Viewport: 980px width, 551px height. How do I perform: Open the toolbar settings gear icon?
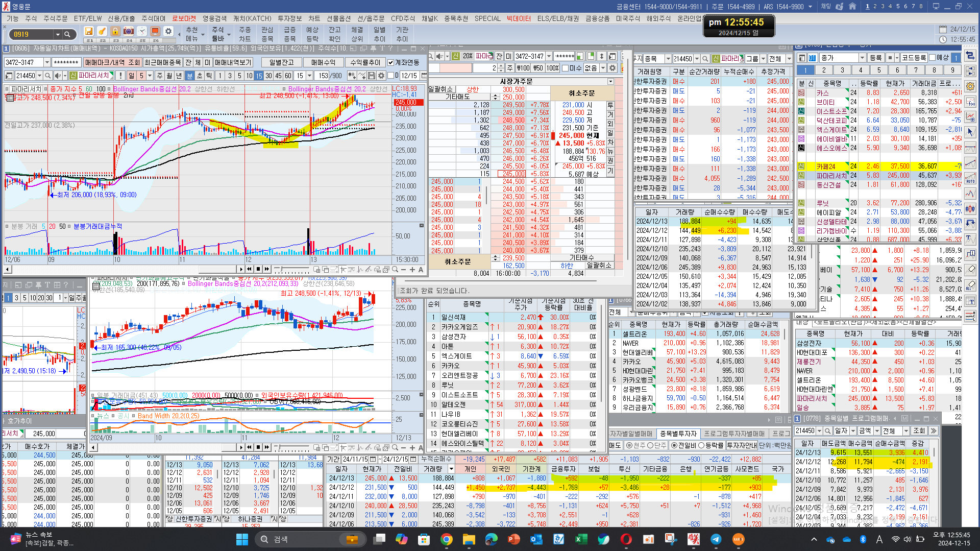click(x=168, y=32)
